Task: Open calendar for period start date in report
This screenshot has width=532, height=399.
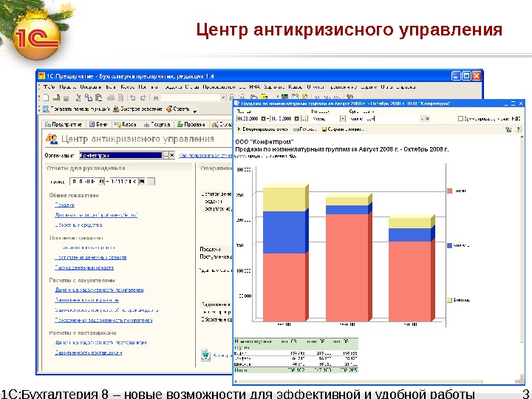Action: [x=264, y=119]
